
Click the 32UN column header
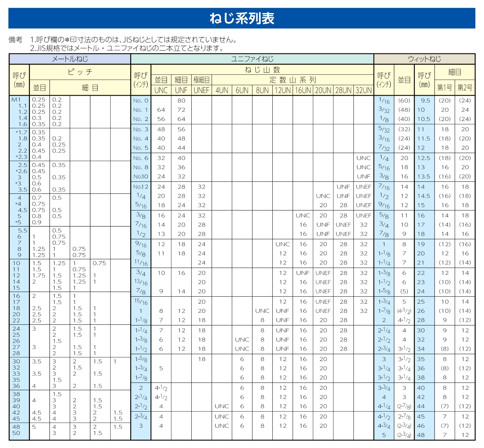(363, 90)
